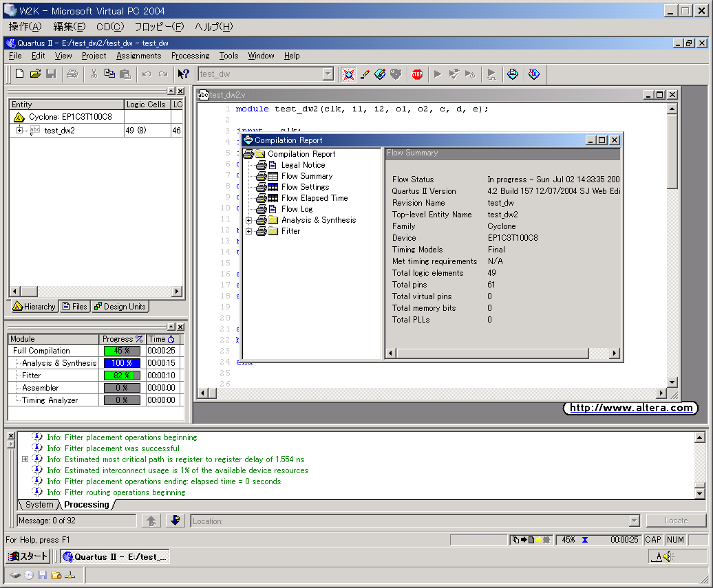Switch to the Design Units tab
Screen dimensions: 713x588
click(x=120, y=307)
